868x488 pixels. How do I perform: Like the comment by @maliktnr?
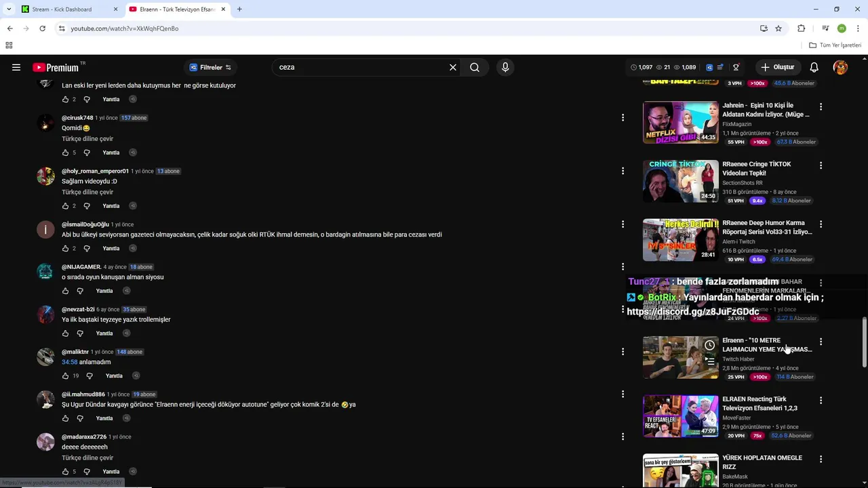click(x=65, y=375)
